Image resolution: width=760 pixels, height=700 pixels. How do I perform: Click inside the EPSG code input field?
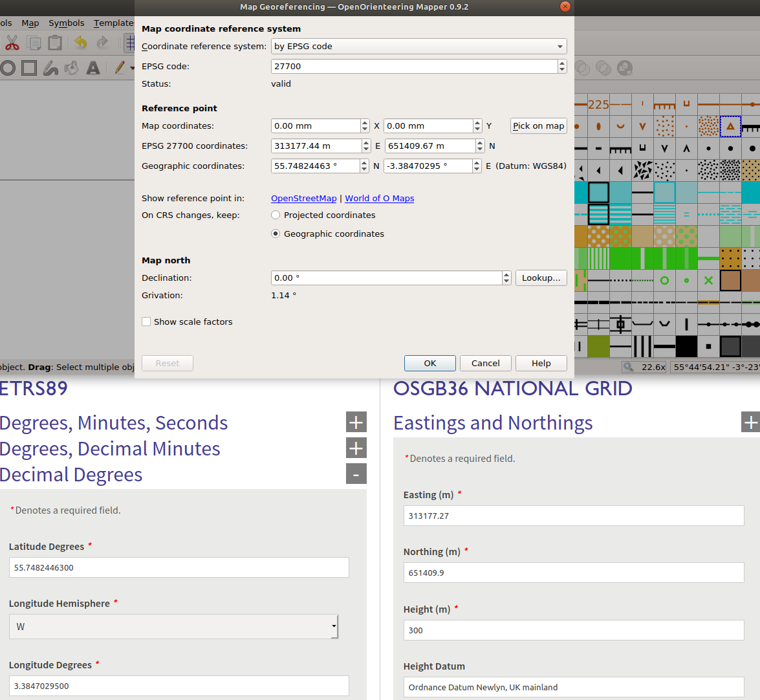tap(414, 66)
